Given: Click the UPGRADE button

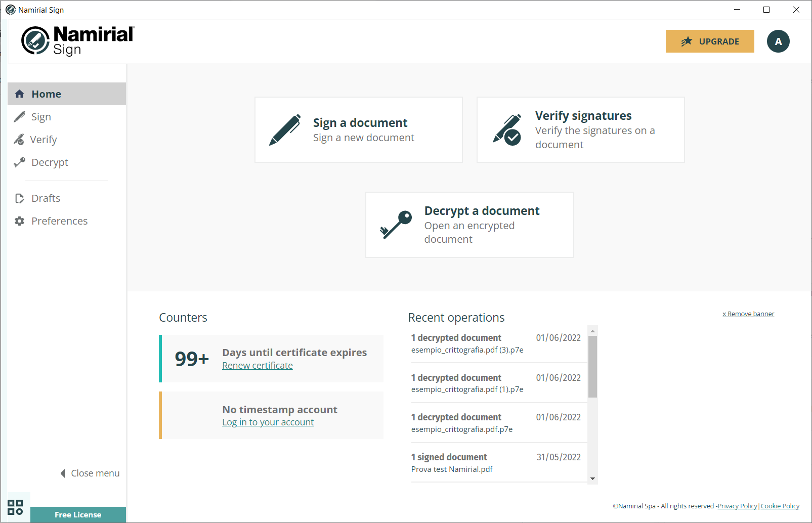Looking at the screenshot, I should (710, 41).
